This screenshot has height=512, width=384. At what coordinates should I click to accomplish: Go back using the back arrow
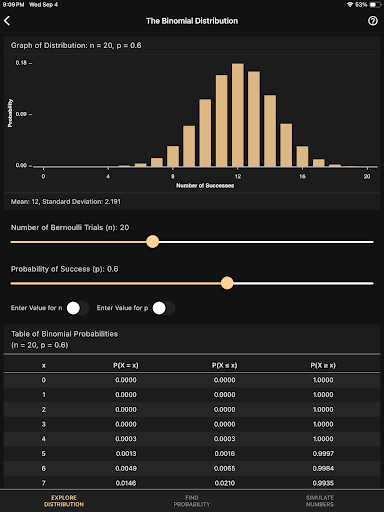7,21
